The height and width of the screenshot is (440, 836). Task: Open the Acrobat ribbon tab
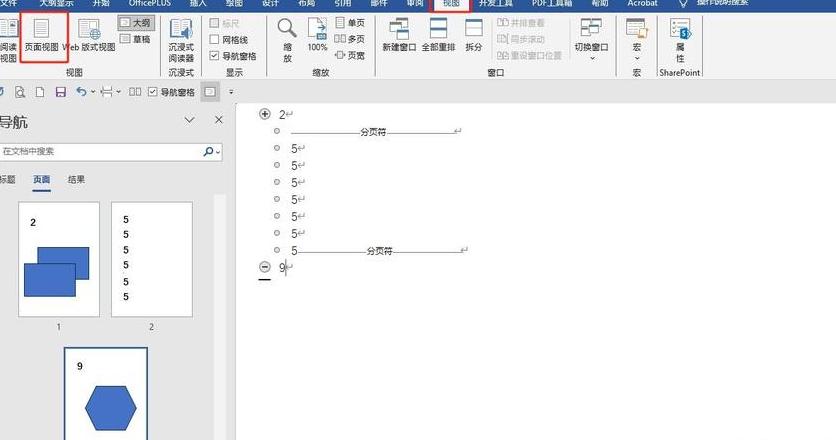(642, 3)
